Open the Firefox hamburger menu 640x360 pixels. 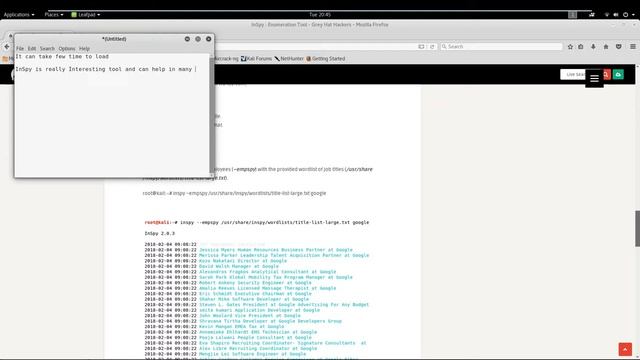coord(633,47)
